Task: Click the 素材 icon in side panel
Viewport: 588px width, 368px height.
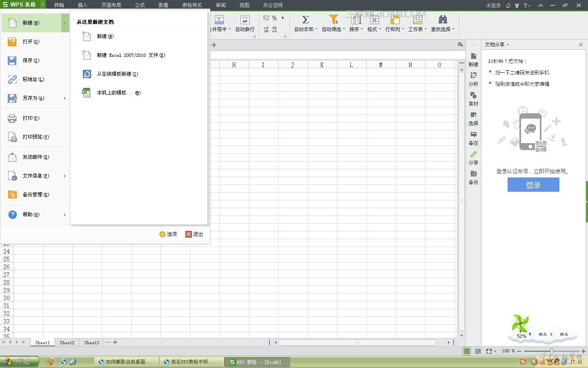Action: click(473, 95)
